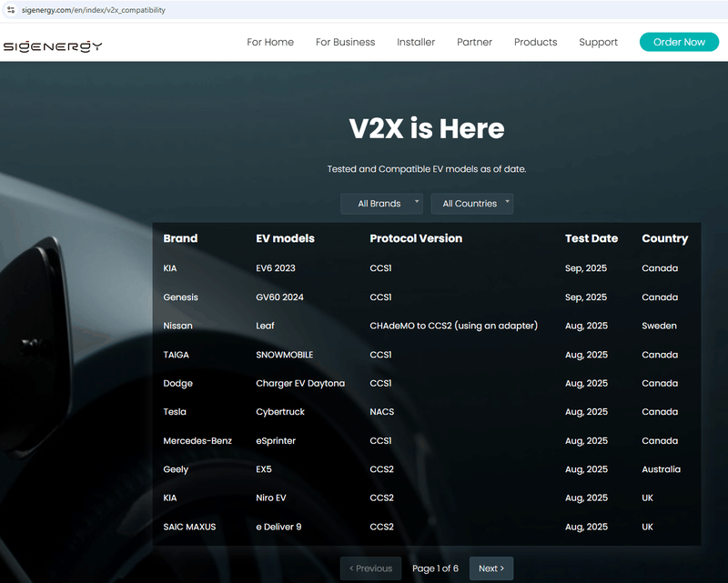Image resolution: width=728 pixels, height=583 pixels.
Task: Click the Test Date column header
Action: point(591,238)
